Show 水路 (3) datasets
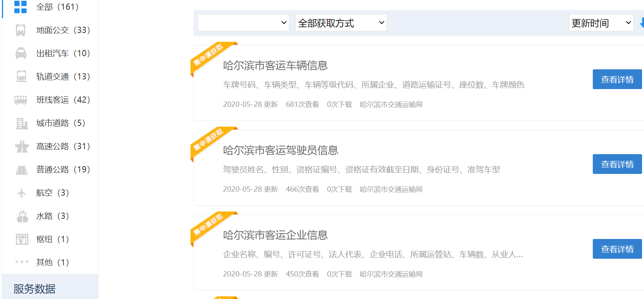 click(52, 216)
